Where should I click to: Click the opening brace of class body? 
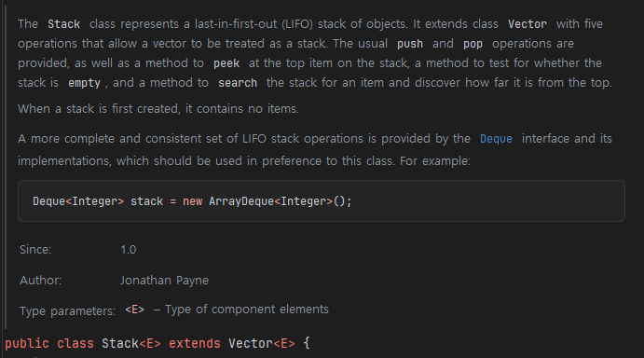[x=307, y=343]
